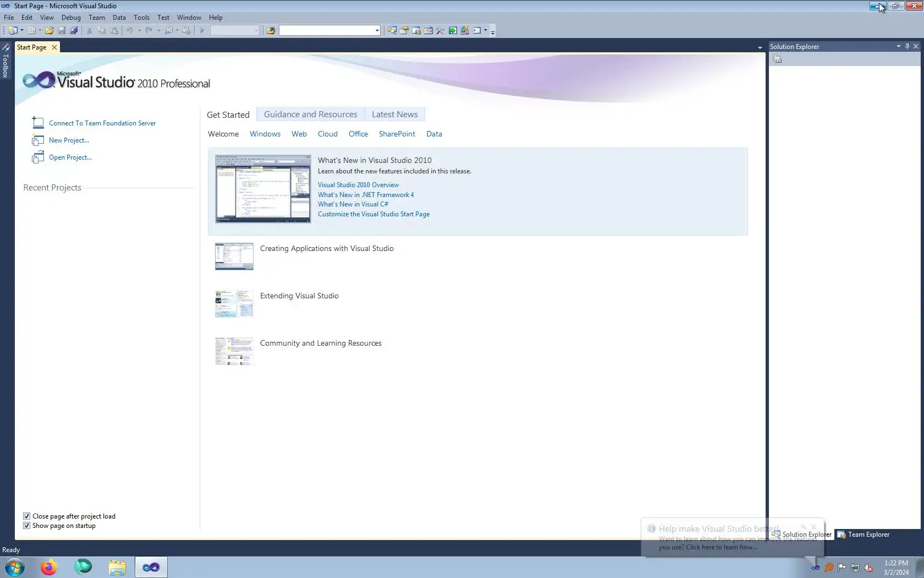Open What's New in .NET Framework 4 link
The height and width of the screenshot is (578, 924).
point(366,195)
